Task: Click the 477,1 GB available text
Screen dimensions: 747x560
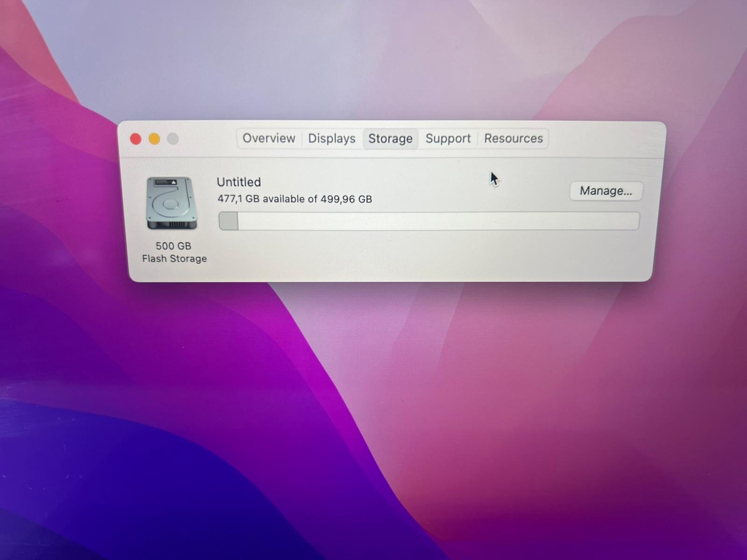Action: coord(294,199)
